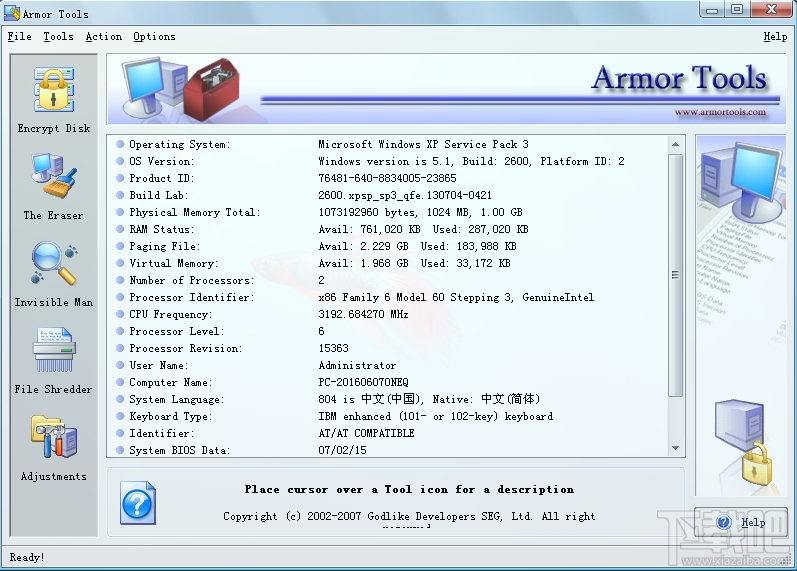This screenshot has width=797, height=571.
Task: Click the Ready! status bar text
Action: click(x=27, y=557)
